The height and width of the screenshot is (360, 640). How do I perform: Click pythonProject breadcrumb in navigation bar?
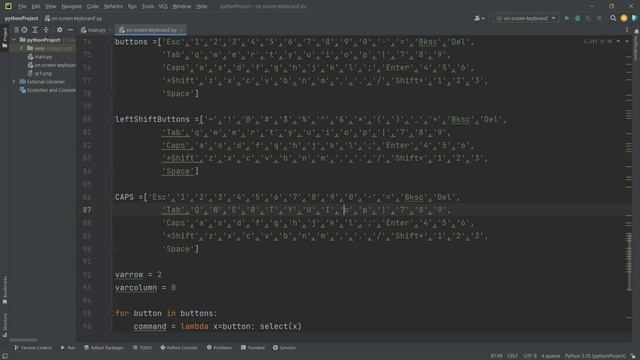coord(21,18)
